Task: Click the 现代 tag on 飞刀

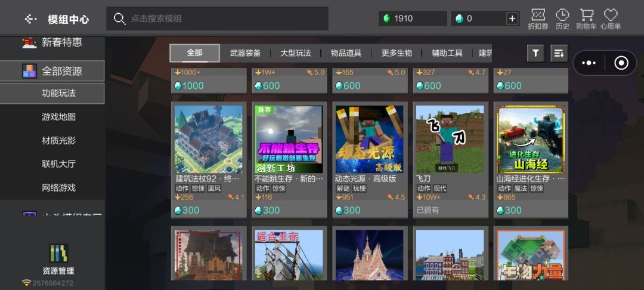Action: [440, 189]
